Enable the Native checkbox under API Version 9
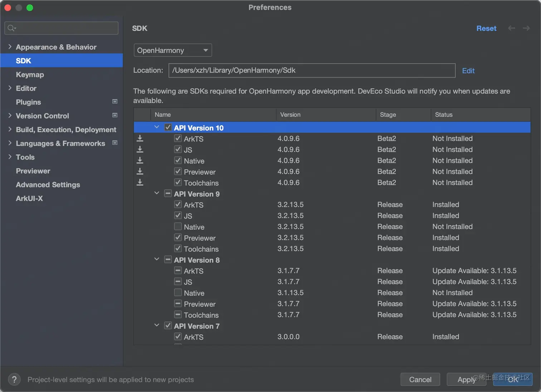This screenshot has width=541, height=392. 178,226
